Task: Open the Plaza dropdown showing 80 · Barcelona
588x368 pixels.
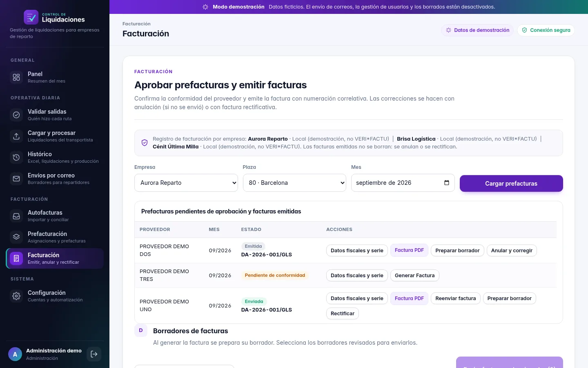Action: [x=294, y=183]
